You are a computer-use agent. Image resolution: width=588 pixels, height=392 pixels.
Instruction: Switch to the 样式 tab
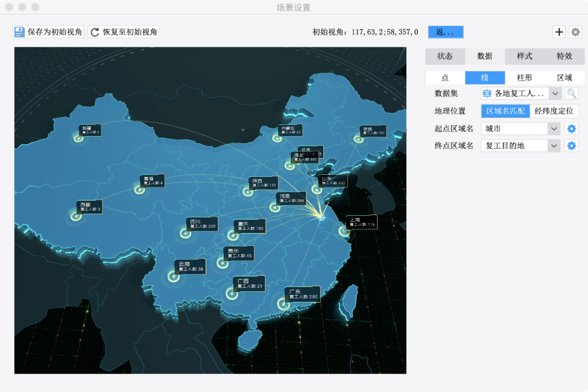524,56
